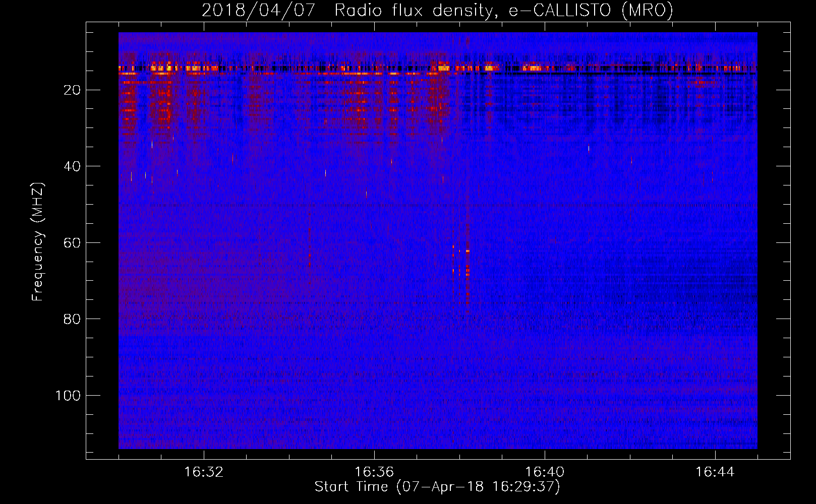Click the 40 MHz frequency tick label
The height and width of the screenshot is (504, 816).
click(x=73, y=166)
